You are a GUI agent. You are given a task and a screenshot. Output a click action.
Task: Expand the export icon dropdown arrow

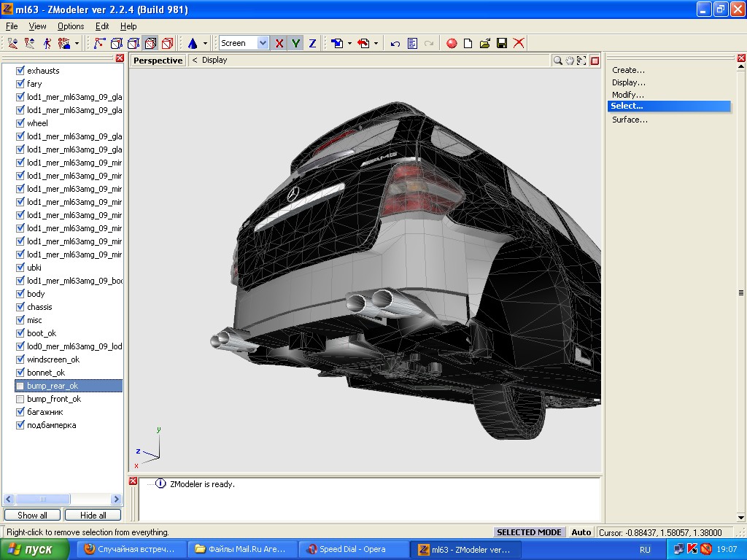[376, 43]
